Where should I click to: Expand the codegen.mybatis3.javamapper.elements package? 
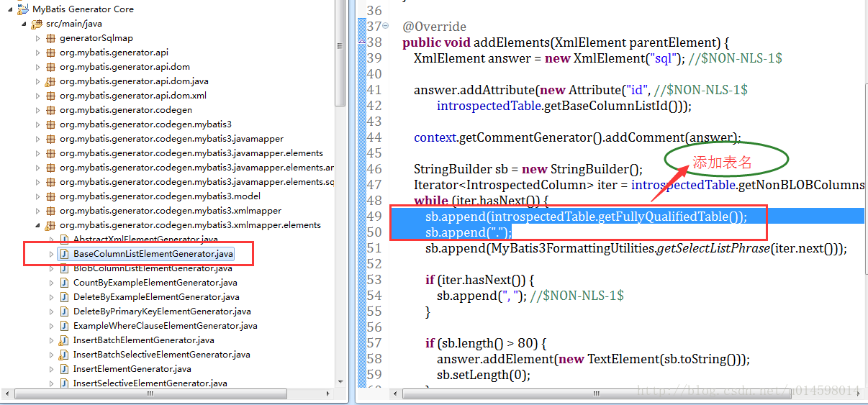point(38,153)
